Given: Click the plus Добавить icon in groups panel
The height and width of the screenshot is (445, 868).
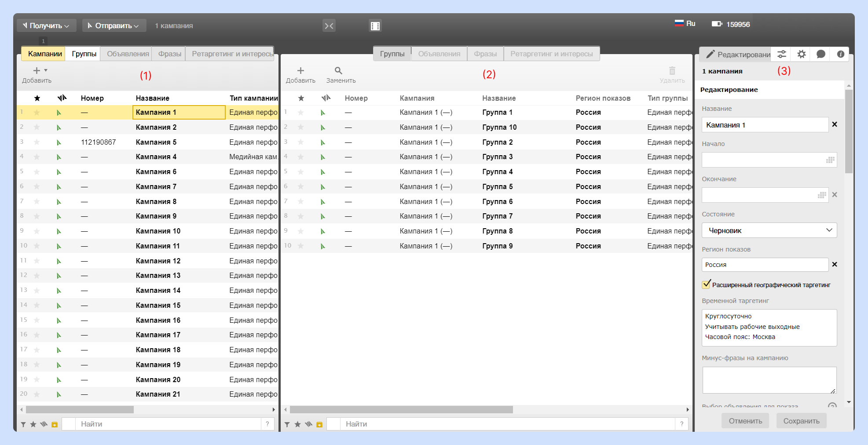Looking at the screenshot, I should (x=300, y=70).
